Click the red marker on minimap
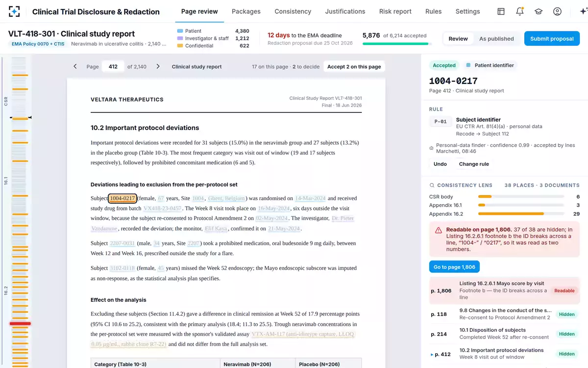Screen dimensions: 588x368 (20, 323)
